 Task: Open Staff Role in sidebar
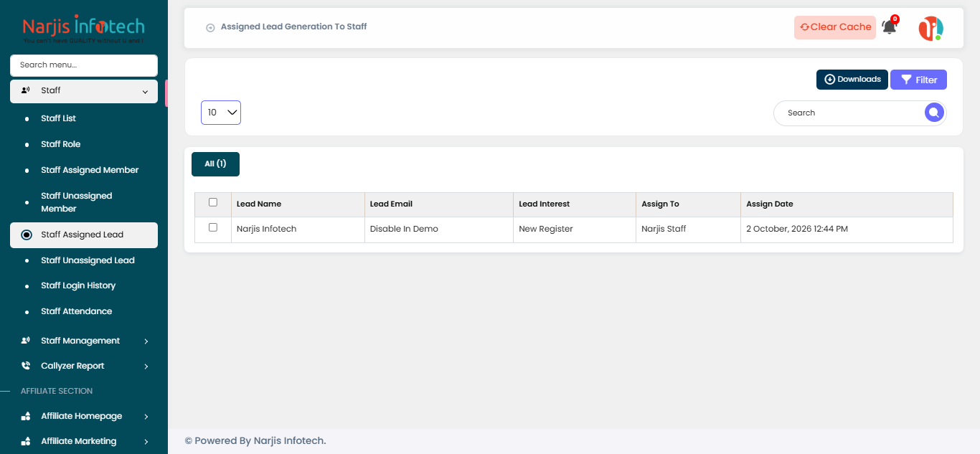tap(60, 144)
